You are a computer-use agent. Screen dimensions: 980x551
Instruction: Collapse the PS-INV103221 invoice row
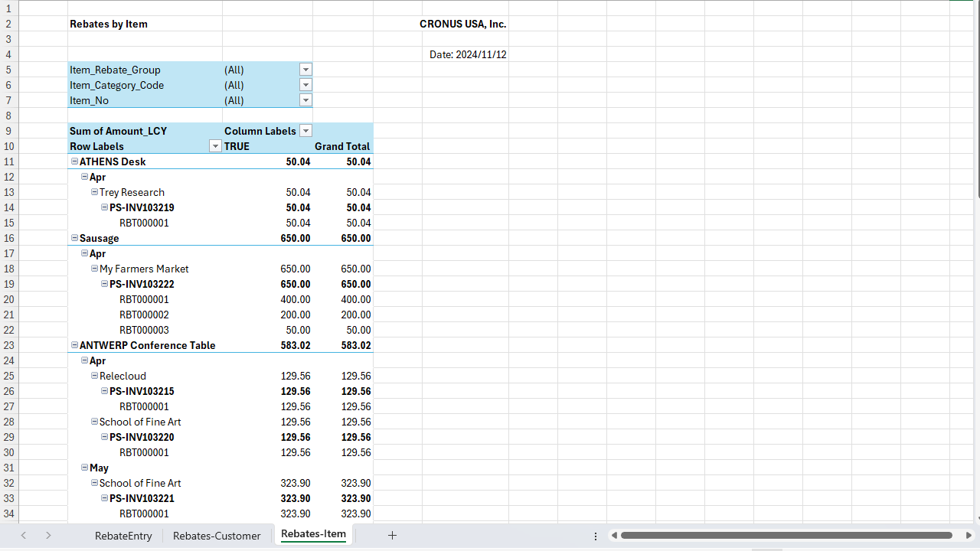click(105, 498)
